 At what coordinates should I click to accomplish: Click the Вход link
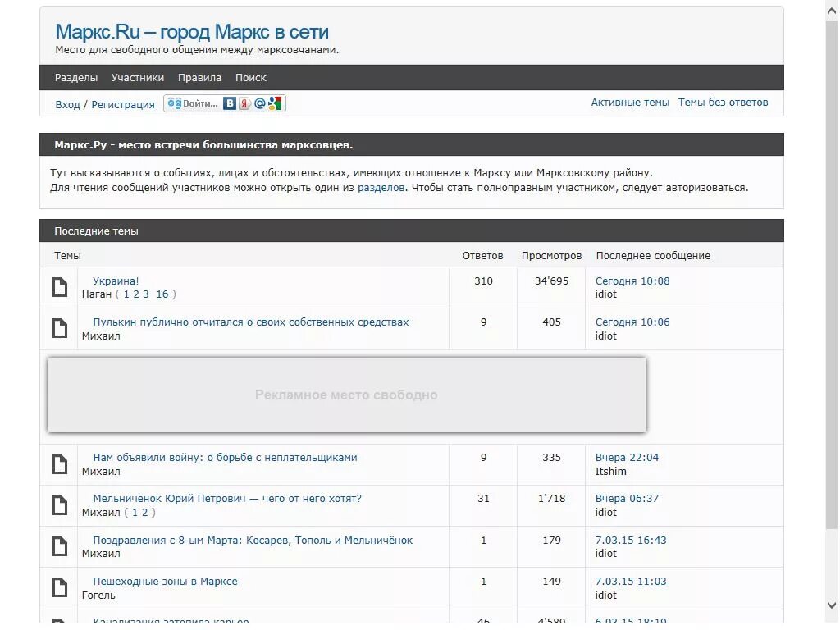(67, 104)
